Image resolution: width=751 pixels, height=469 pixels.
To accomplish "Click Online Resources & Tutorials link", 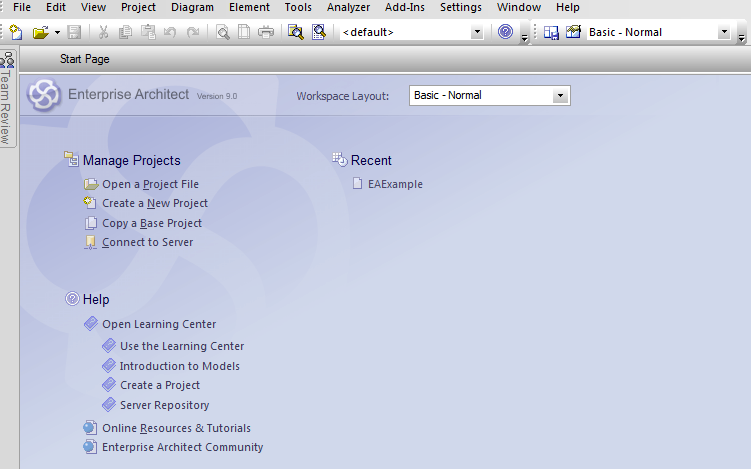I will [x=176, y=428].
